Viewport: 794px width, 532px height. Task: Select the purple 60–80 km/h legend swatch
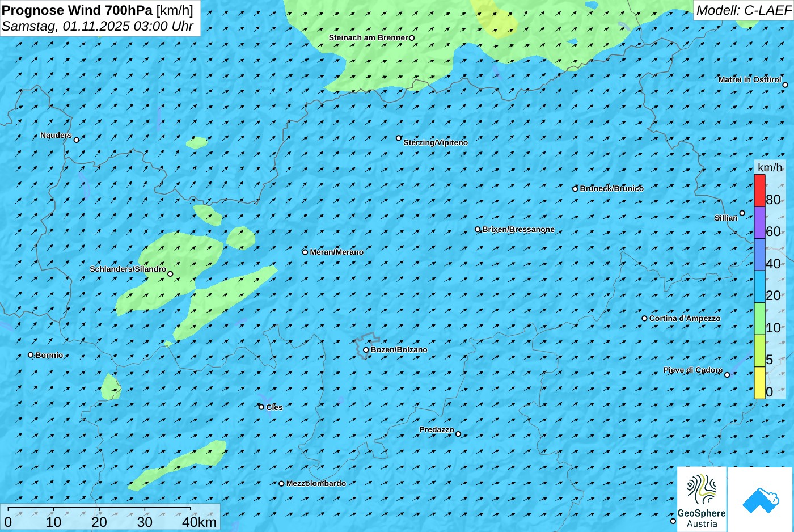pyautogui.click(x=759, y=222)
